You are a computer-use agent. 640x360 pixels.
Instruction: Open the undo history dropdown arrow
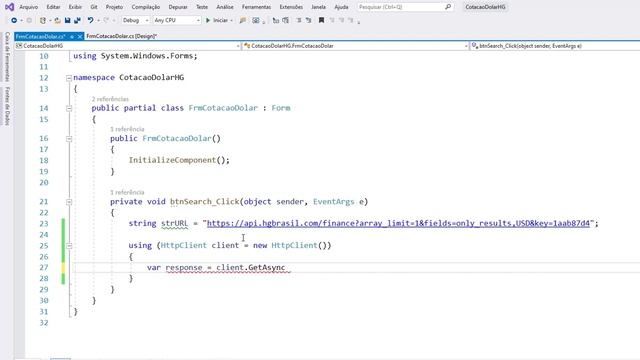(98, 20)
